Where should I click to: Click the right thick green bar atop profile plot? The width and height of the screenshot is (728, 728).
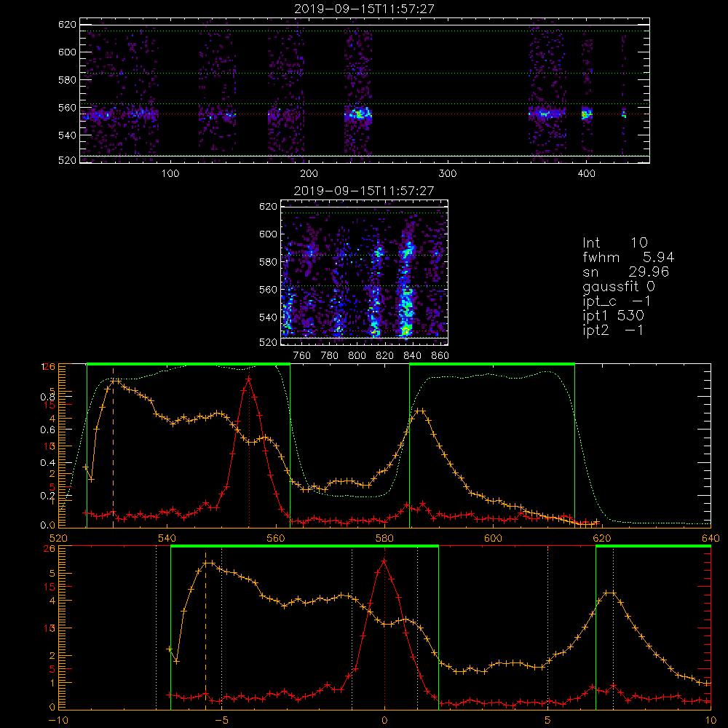coord(492,364)
